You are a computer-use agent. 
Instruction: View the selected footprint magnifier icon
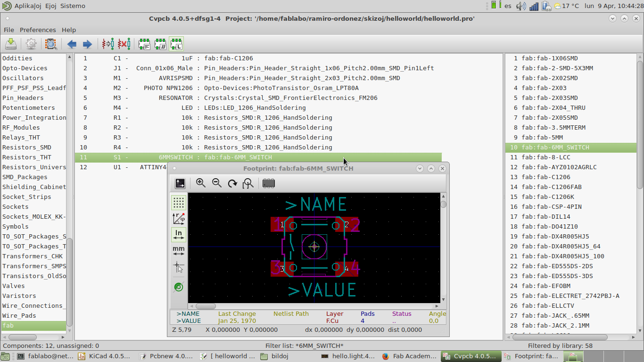point(51,44)
